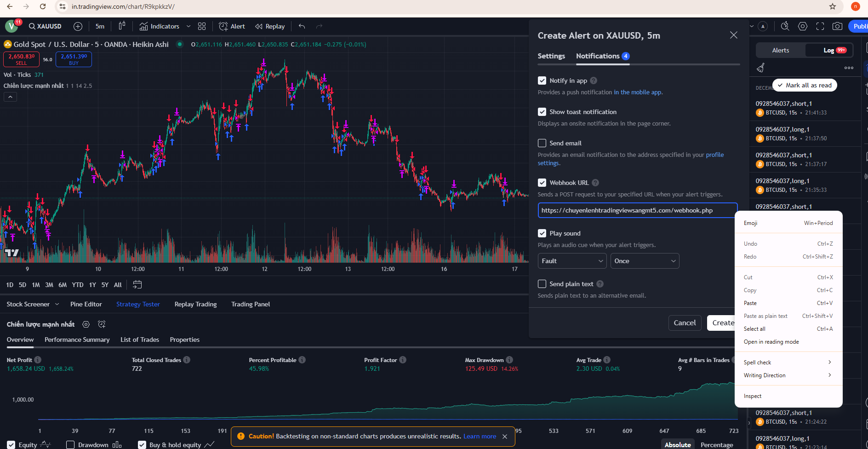Tick the Send plain text checkbox
Image resolution: width=868 pixels, height=449 pixels.
[x=542, y=284]
